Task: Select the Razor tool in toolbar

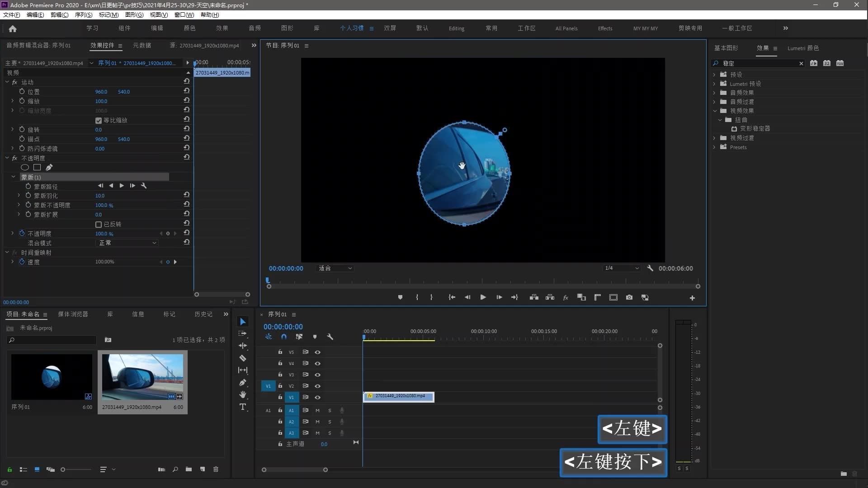Action: tap(243, 358)
